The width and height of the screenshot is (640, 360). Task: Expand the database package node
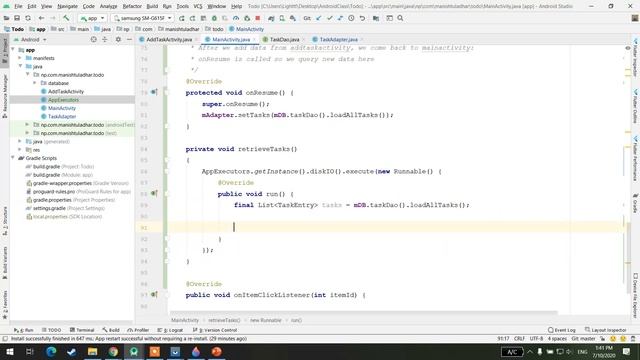35,83
